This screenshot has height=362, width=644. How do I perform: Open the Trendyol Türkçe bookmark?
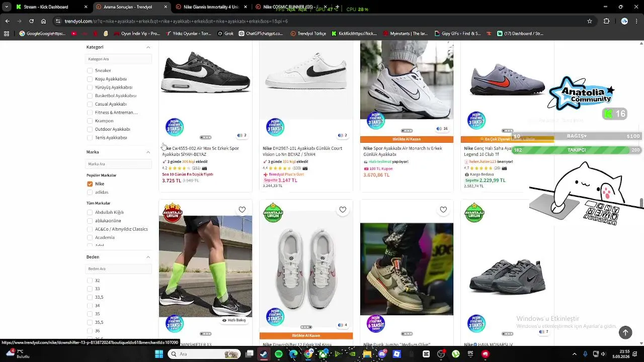point(308,34)
